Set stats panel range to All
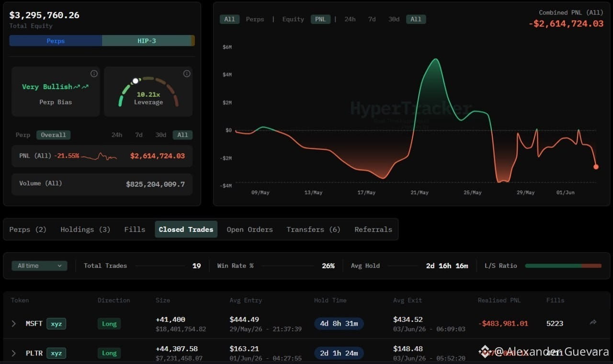The height and width of the screenshot is (364, 613). click(x=182, y=135)
